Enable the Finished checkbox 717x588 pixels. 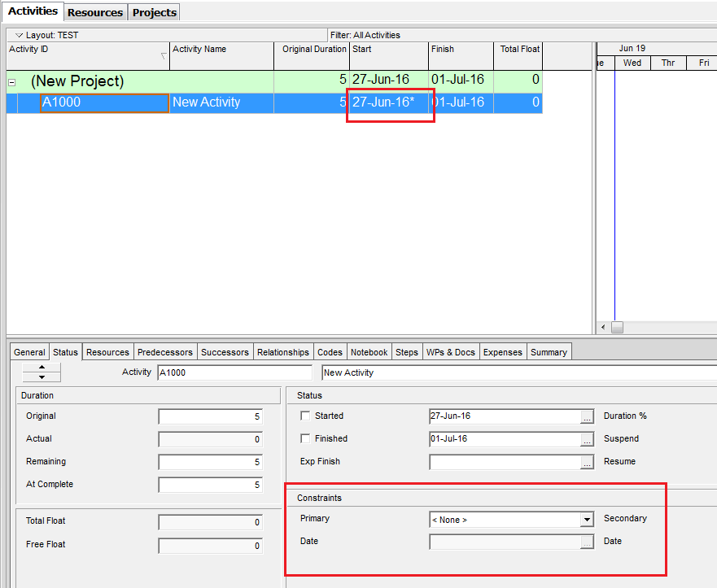point(305,439)
